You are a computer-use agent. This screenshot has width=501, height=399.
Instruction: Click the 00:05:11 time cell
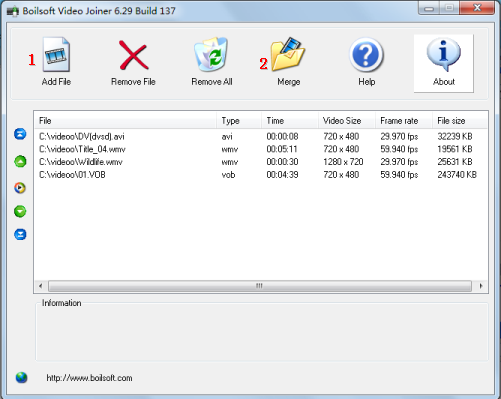(282, 149)
